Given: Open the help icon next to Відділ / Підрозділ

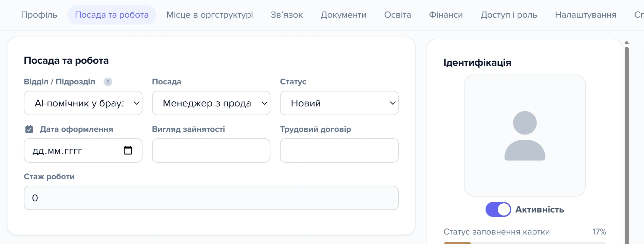Looking at the screenshot, I should [x=108, y=82].
